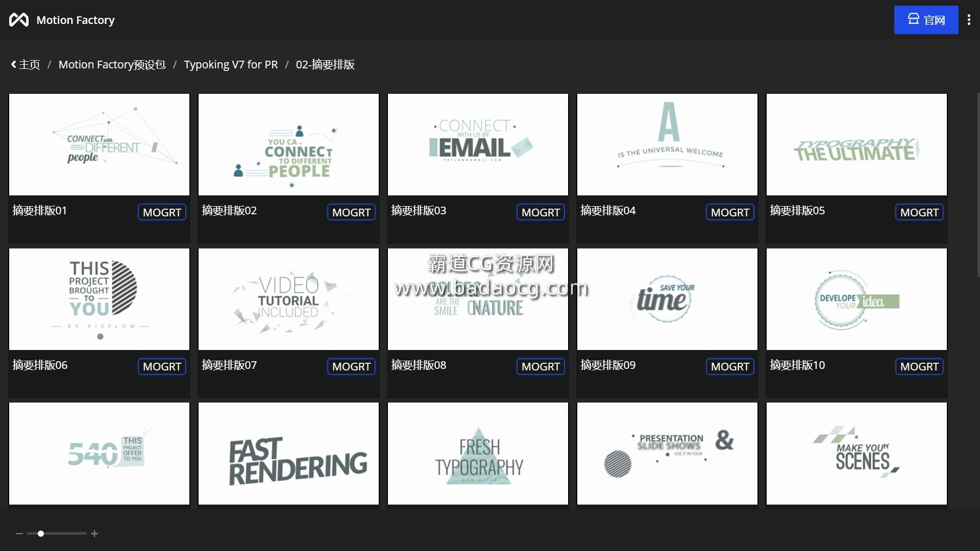Image resolution: width=980 pixels, height=551 pixels.
Task: Click the 摘要排版10 title text
Action: [797, 365]
